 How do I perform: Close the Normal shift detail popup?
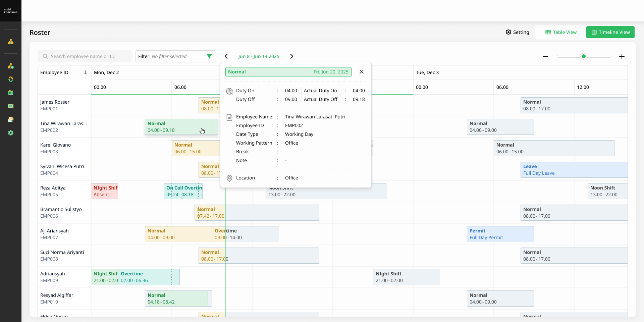(362, 72)
